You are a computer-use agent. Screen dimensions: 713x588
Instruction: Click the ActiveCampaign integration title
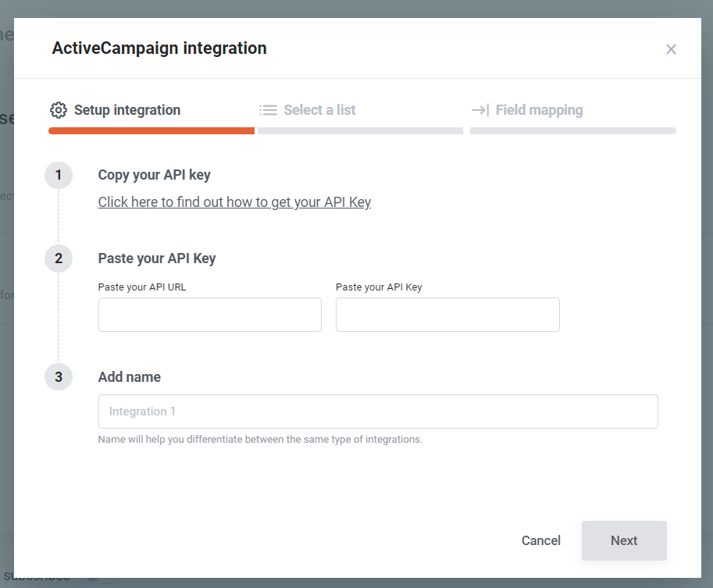coord(159,48)
